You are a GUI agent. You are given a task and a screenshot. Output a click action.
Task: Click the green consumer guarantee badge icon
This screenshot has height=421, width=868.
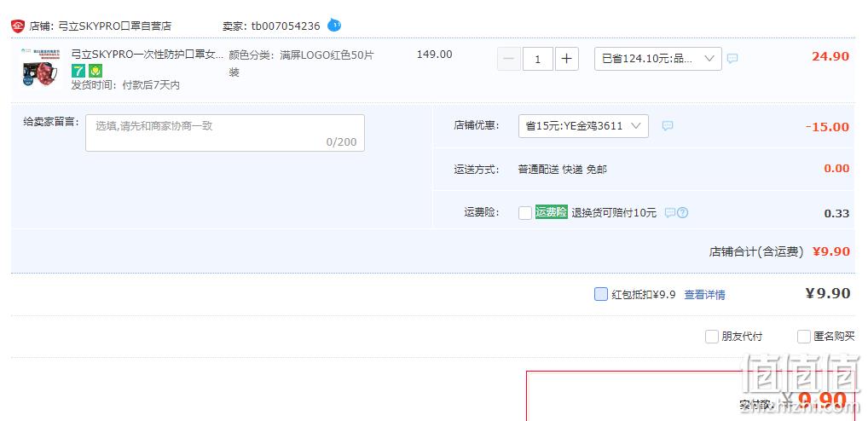pyautogui.click(x=95, y=70)
